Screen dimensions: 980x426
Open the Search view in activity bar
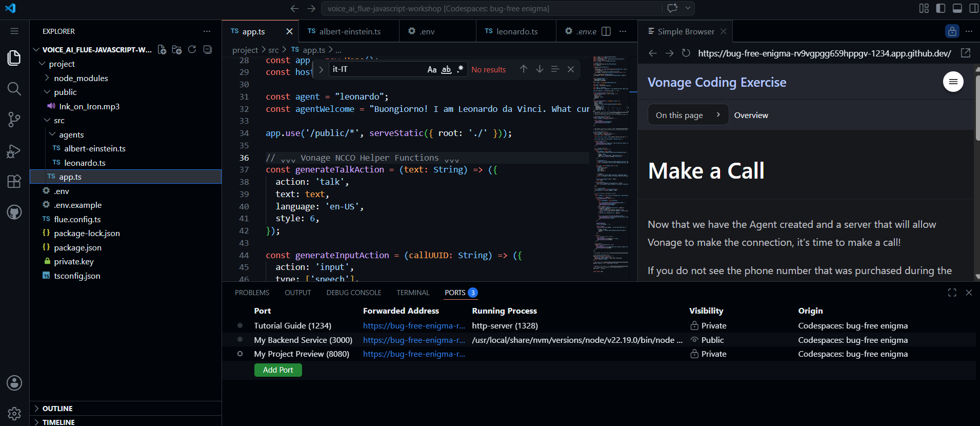coord(14,89)
